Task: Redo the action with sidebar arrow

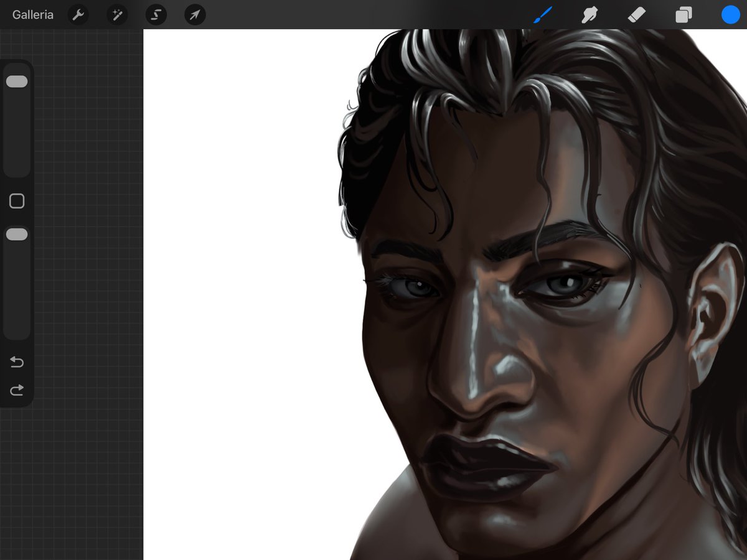Action: (x=17, y=390)
